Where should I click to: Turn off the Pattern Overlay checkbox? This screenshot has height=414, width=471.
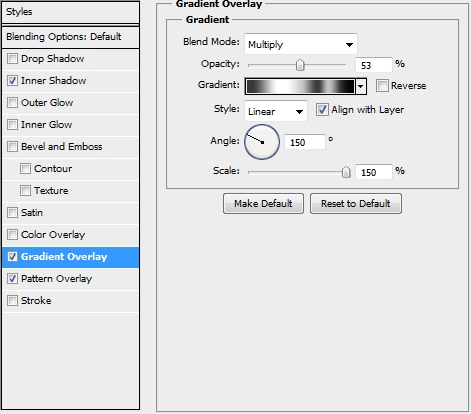click(x=12, y=279)
